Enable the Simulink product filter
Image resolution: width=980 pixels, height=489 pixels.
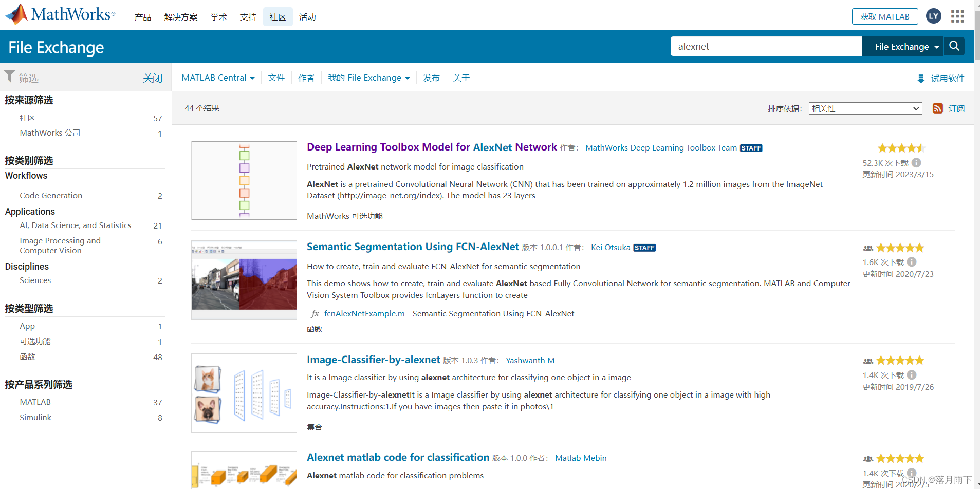35,417
